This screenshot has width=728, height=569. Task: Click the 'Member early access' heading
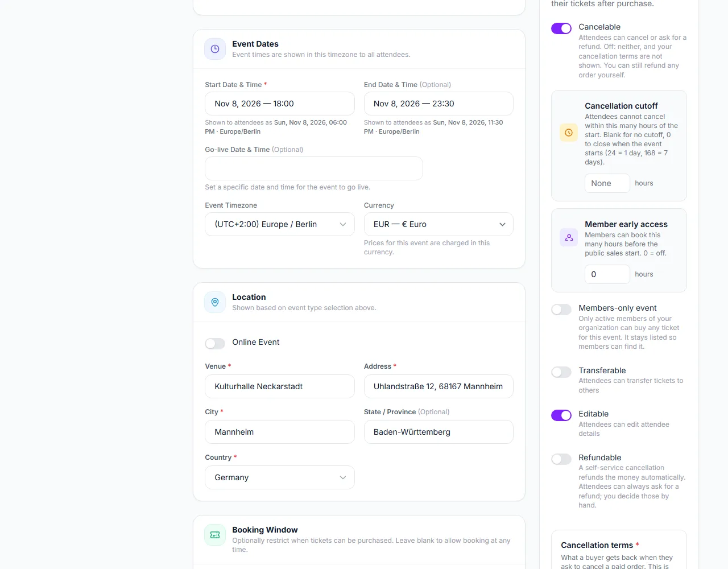click(x=626, y=224)
